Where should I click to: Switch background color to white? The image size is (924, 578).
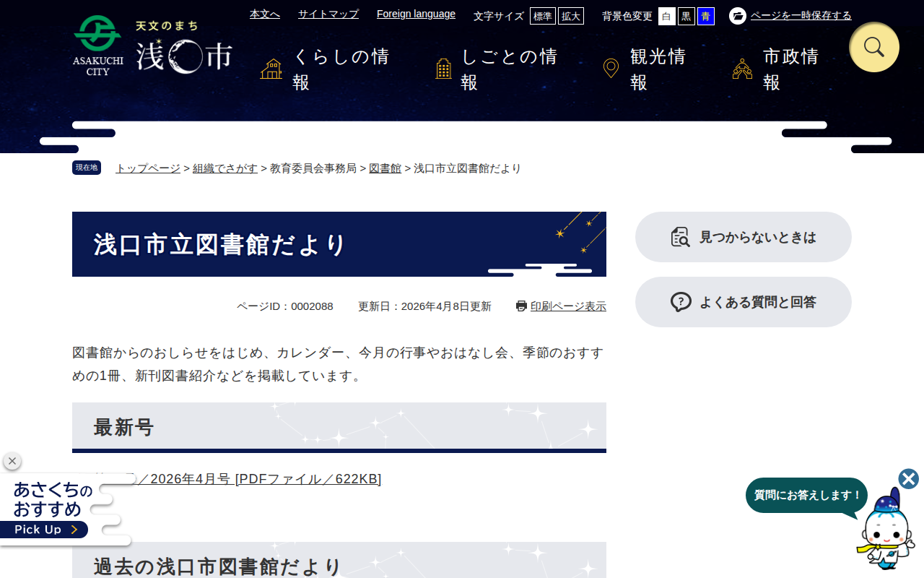[667, 16]
